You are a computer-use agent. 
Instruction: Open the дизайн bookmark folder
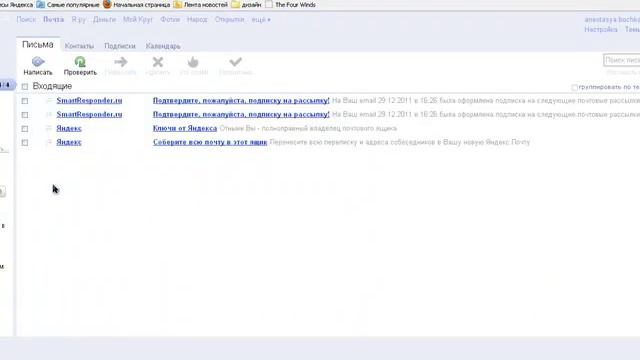click(x=246, y=5)
